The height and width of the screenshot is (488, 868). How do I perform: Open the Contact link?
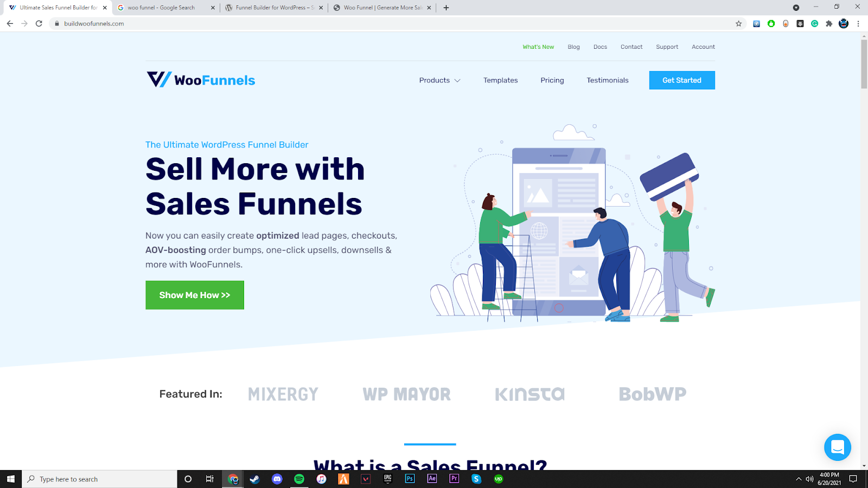[631, 47]
